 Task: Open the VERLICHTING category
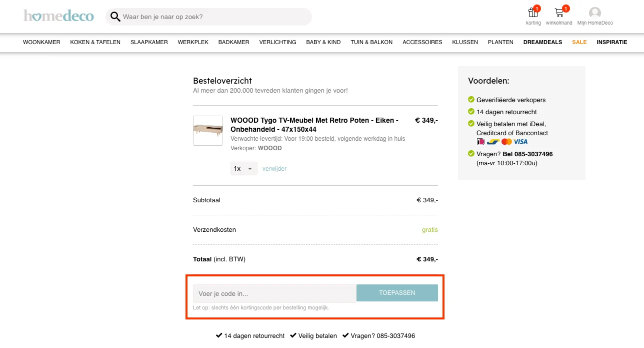(x=277, y=42)
